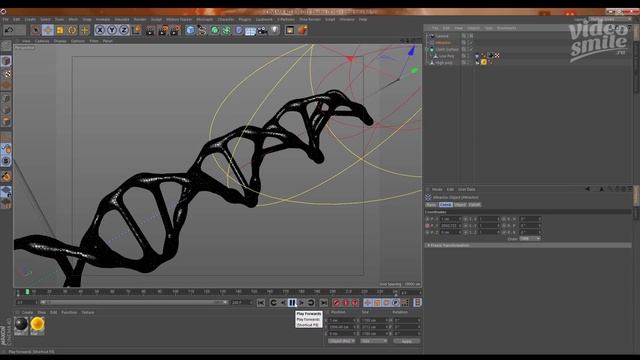Toggle position keyframe recording icon
The width and height of the screenshot is (640, 360).
[368, 302]
